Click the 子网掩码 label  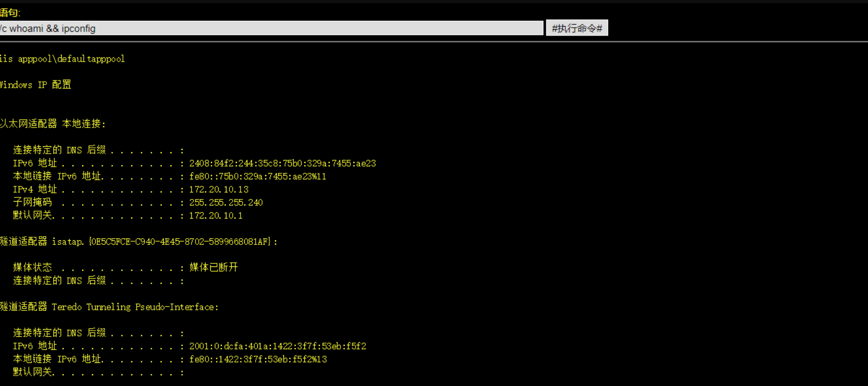32,203
